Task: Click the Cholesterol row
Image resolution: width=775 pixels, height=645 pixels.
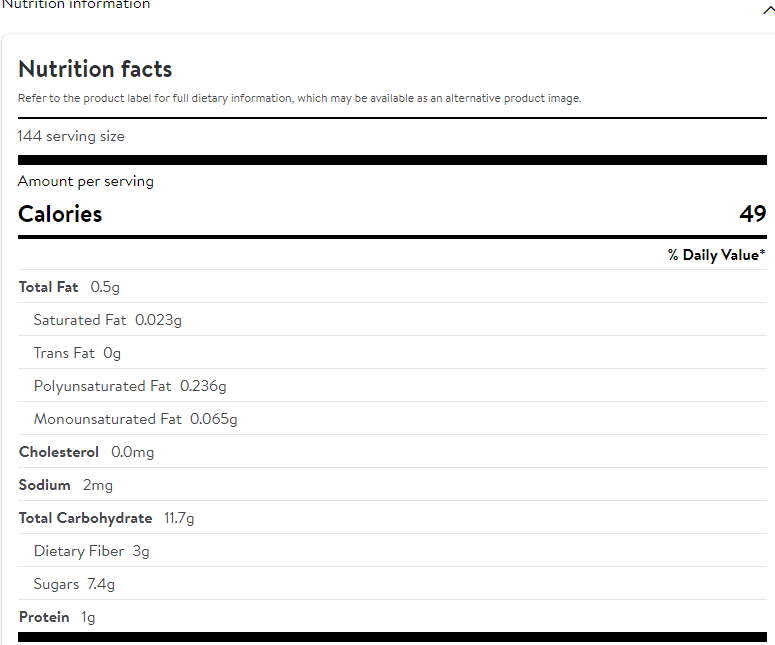Action: pyautogui.click(x=86, y=452)
